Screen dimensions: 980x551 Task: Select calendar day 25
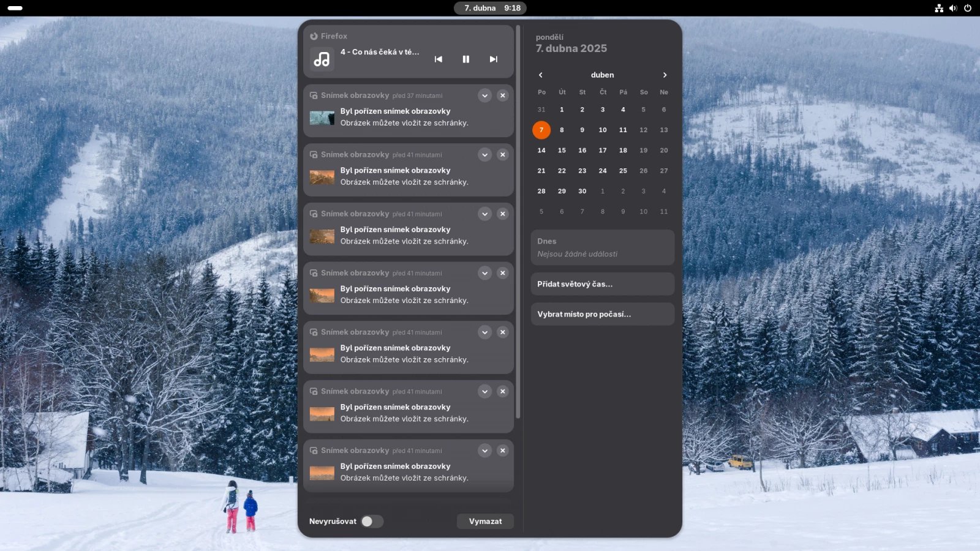click(x=623, y=171)
